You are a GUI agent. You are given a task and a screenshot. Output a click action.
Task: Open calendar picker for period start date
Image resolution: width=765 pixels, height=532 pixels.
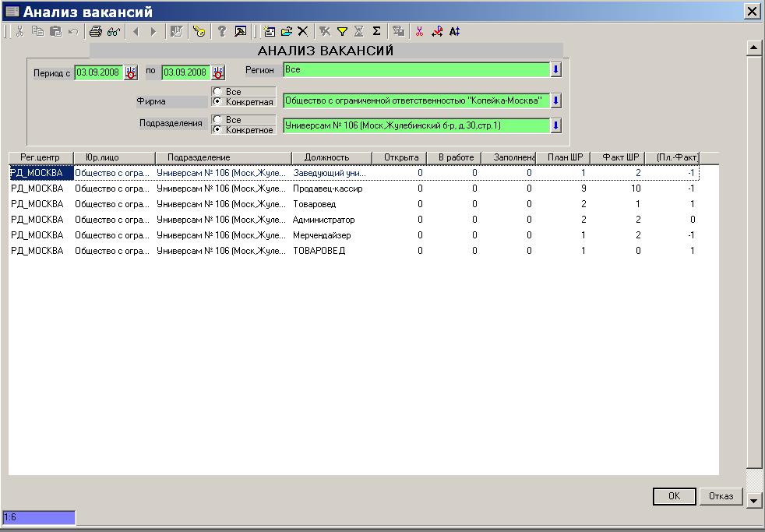coord(131,72)
